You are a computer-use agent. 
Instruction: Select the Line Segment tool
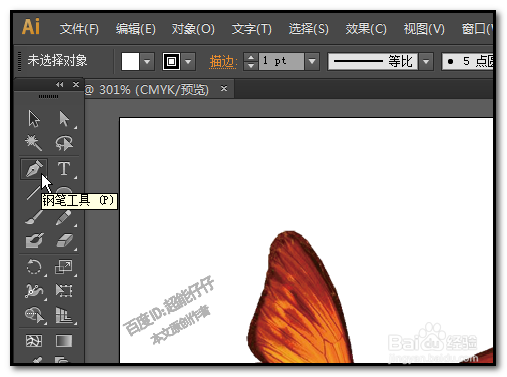tap(33, 193)
